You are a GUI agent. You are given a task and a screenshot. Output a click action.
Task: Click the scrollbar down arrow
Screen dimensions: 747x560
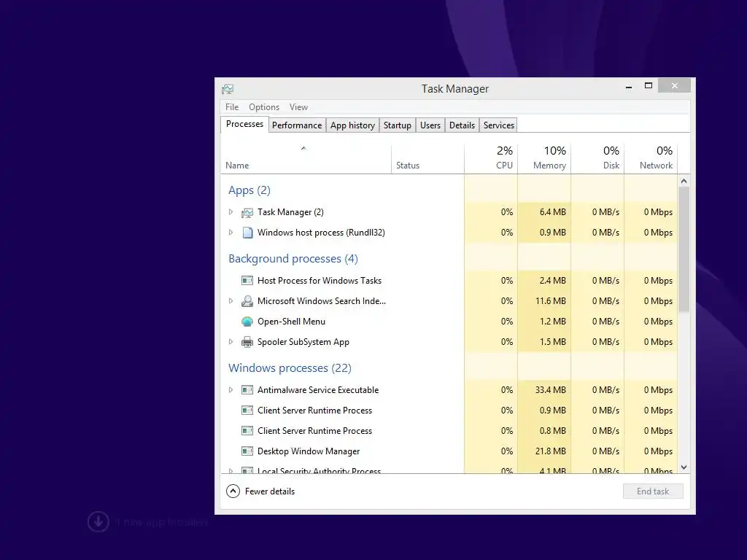[x=684, y=467]
